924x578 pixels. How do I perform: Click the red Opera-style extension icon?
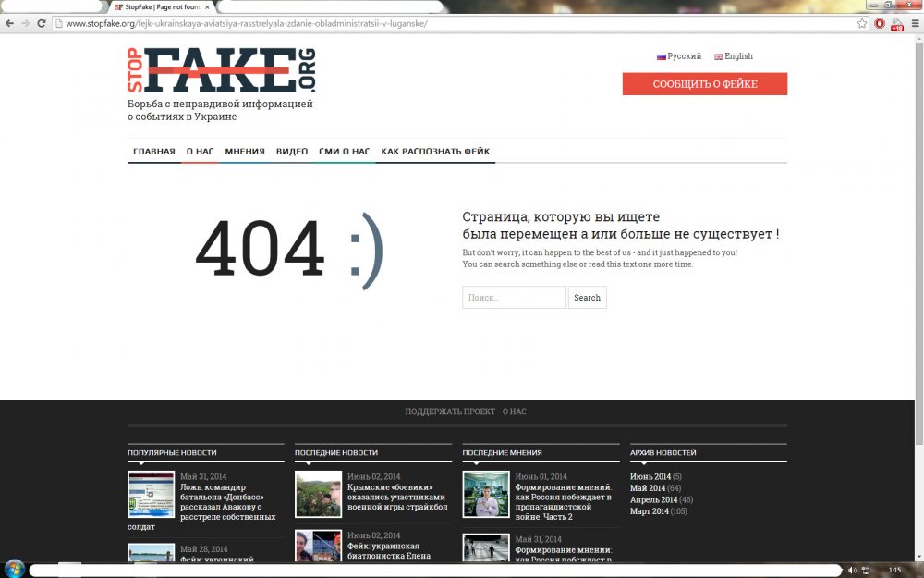tap(880, 23)
